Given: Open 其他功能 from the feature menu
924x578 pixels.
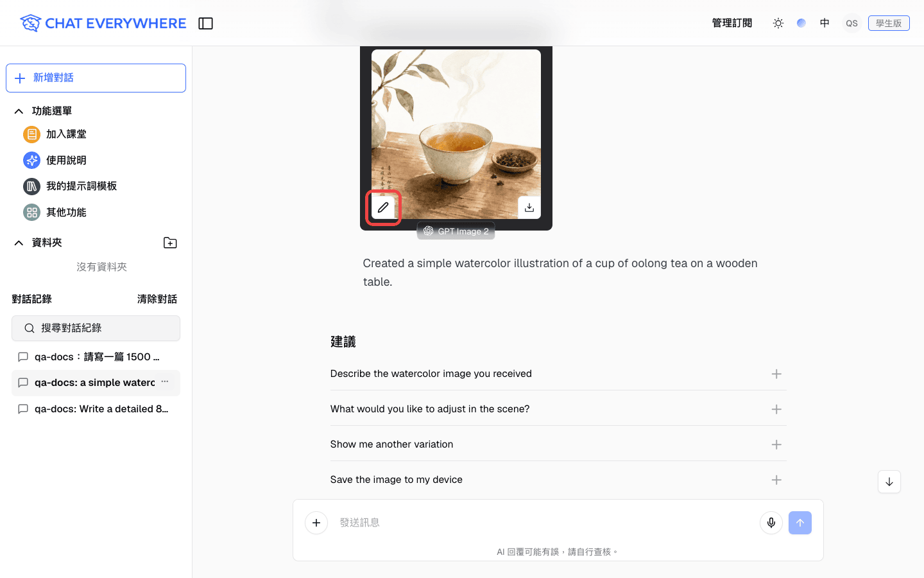Looking at the screenshot, I should point(66,212).
